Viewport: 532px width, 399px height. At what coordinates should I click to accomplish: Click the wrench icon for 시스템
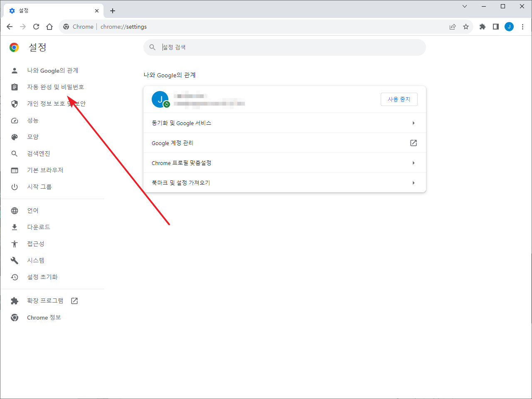pyautogui.click(x=15, y=261)
